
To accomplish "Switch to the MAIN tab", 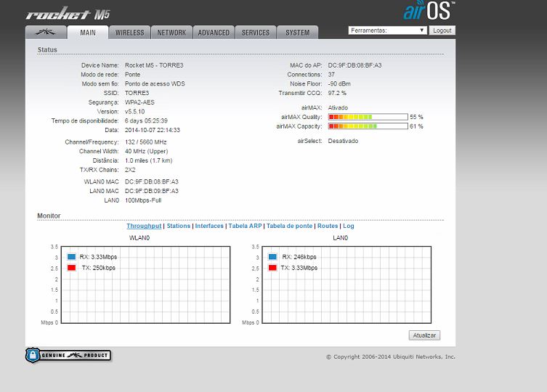I will click(x=88, y=33).
